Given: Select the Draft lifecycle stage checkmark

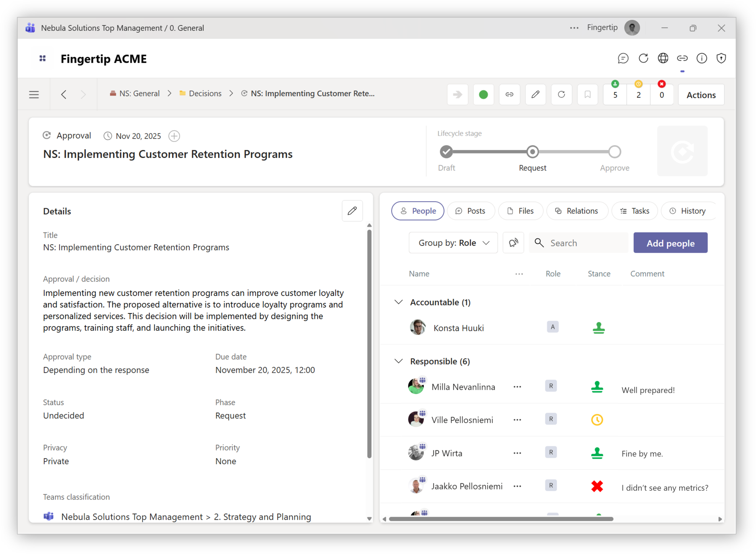Looking at the screenshot, I should click(446, 152).
